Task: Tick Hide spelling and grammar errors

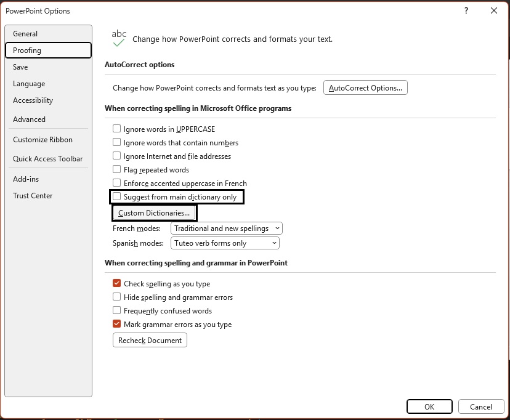Action: [116, 297]
